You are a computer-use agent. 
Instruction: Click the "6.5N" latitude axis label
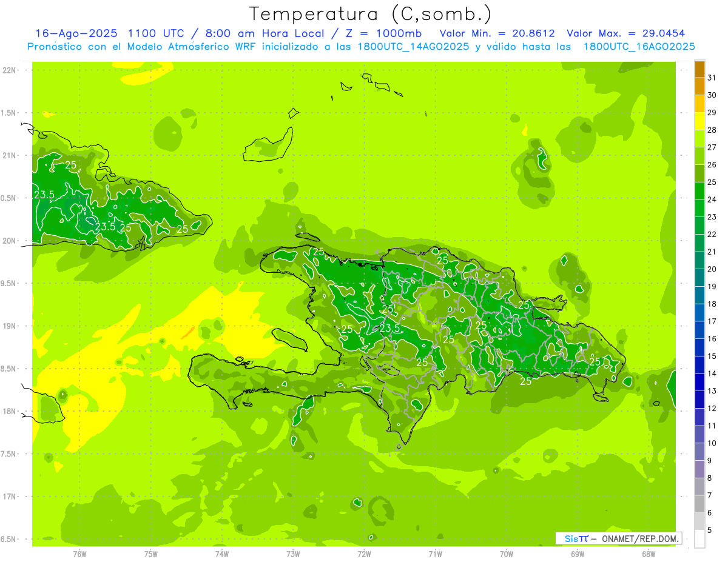8,539
